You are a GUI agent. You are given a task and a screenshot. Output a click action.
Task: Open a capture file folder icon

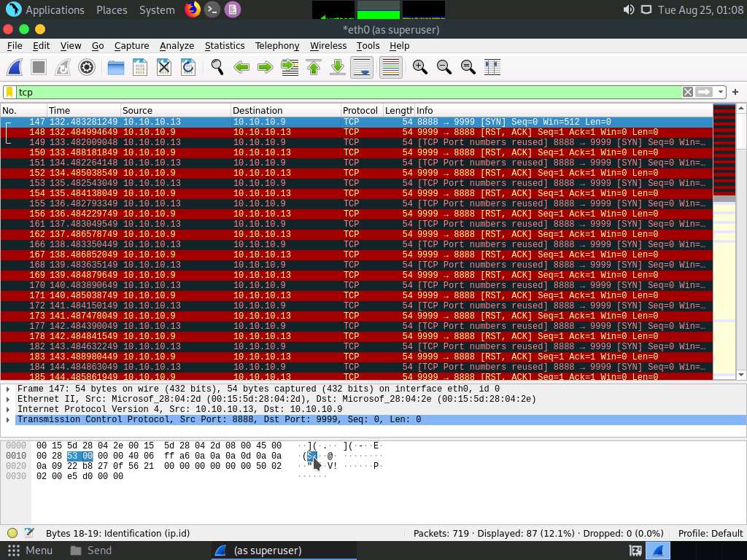pyautogui.click(x=116, y=67)
